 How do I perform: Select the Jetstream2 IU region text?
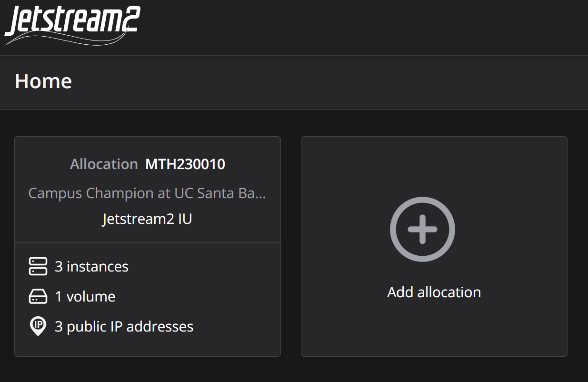pos(147,219)
